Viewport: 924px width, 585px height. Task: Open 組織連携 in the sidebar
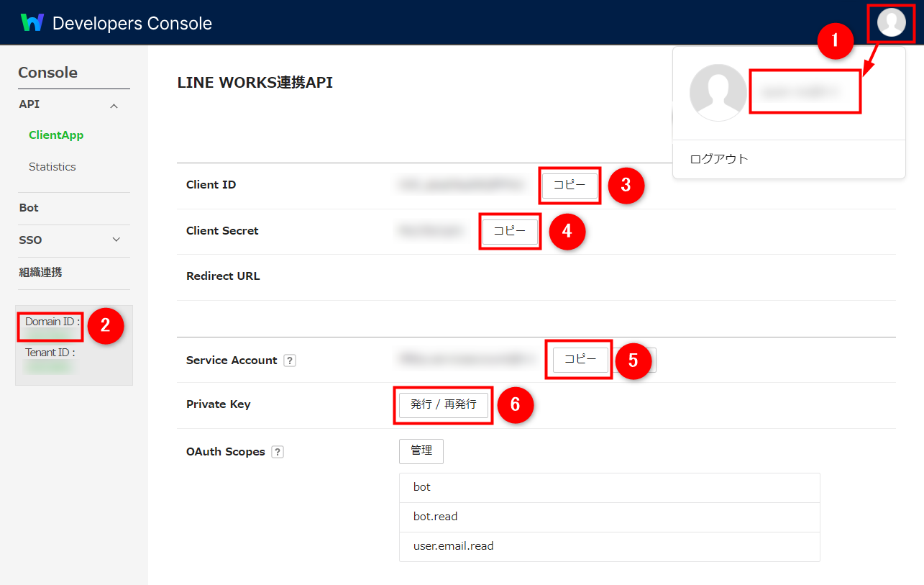click(x=40, y=273)
